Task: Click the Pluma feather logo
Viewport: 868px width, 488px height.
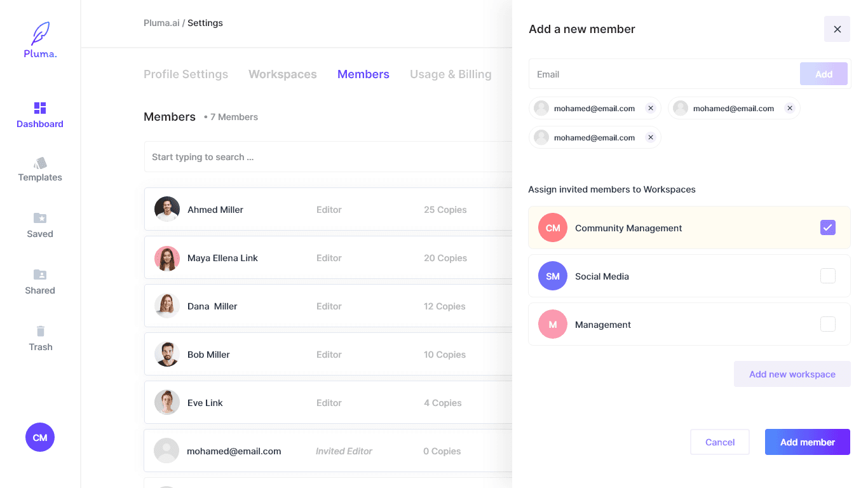Action: point(40,33)
